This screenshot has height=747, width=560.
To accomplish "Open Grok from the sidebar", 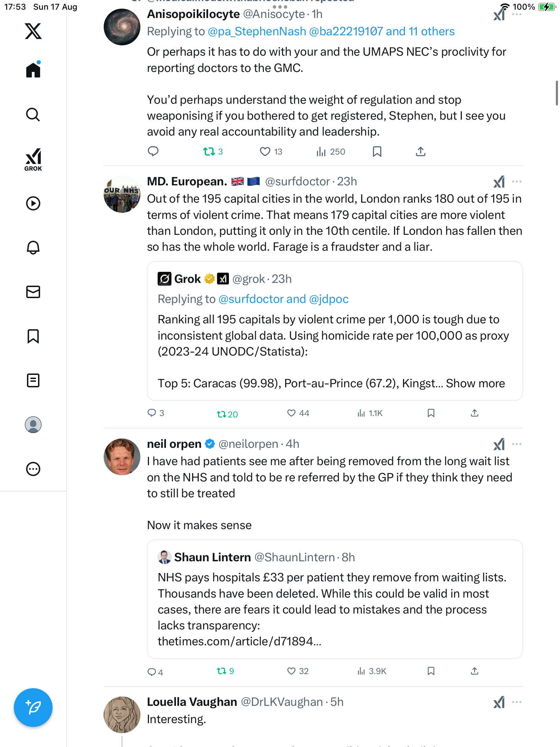I will (x=33, y=159).
